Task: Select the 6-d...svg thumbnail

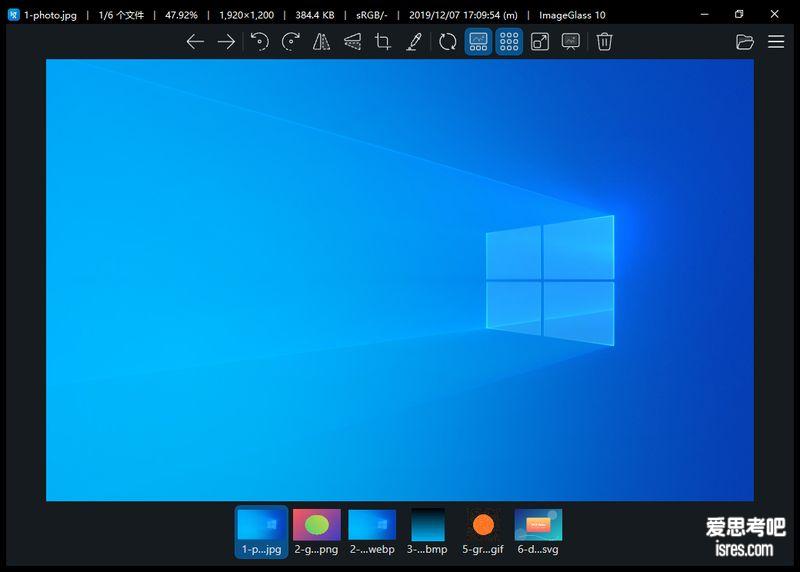Action: 538,532
